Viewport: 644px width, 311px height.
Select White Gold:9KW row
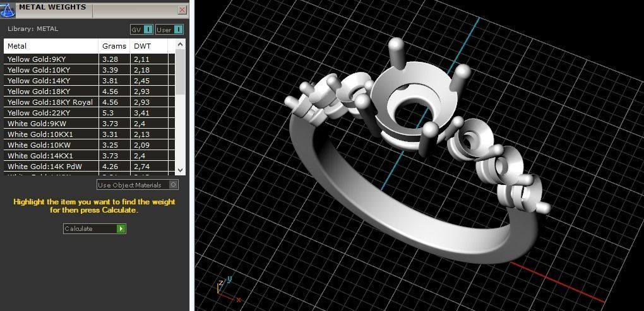pos(89,123)
